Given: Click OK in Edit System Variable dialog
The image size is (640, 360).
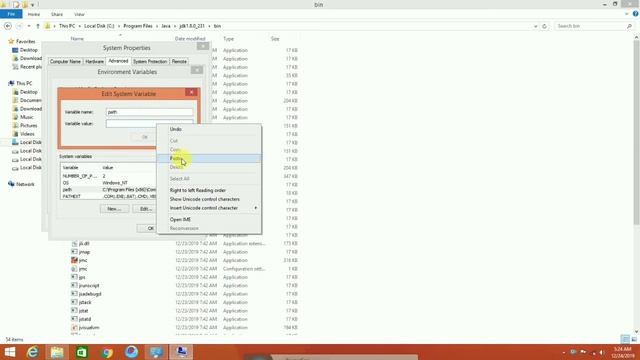Looking at the screenshot, I should pos(144,137).
